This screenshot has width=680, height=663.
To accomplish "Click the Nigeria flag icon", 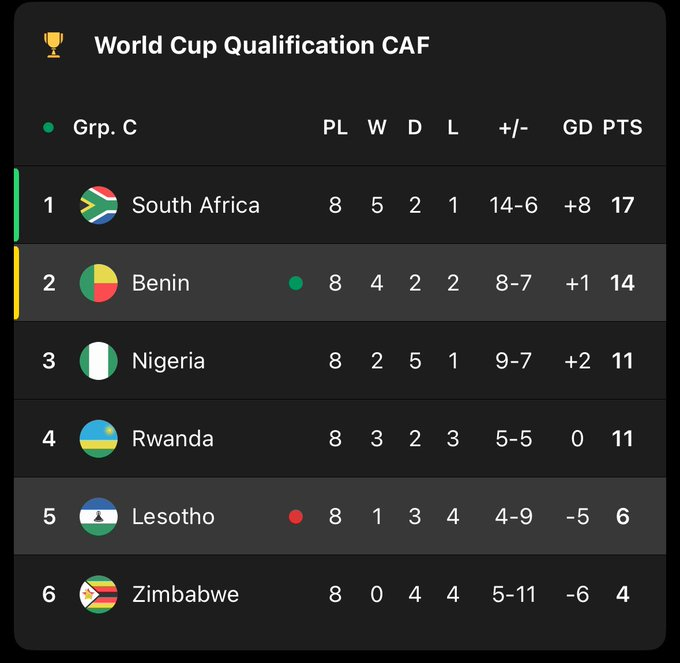I will tap(98, 361).
